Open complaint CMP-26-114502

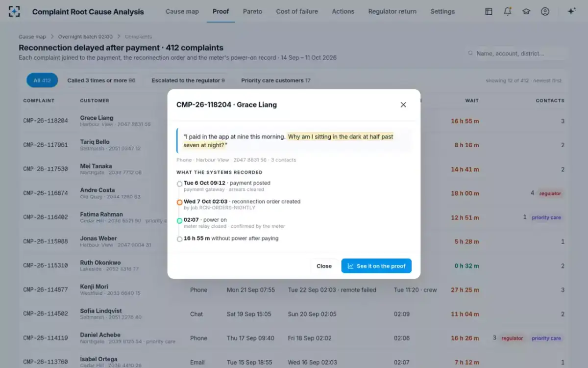point(46,314)
